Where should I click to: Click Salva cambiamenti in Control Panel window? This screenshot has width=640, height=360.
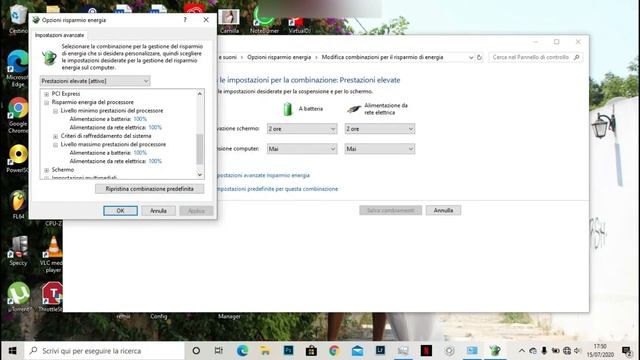click(x=391, y=210)
